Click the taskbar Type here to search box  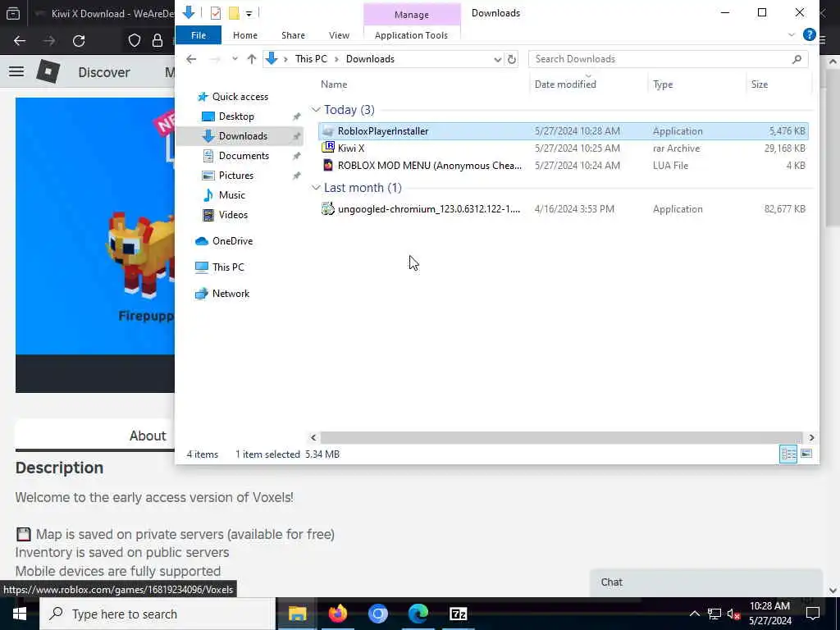click(x=157, y=614)
